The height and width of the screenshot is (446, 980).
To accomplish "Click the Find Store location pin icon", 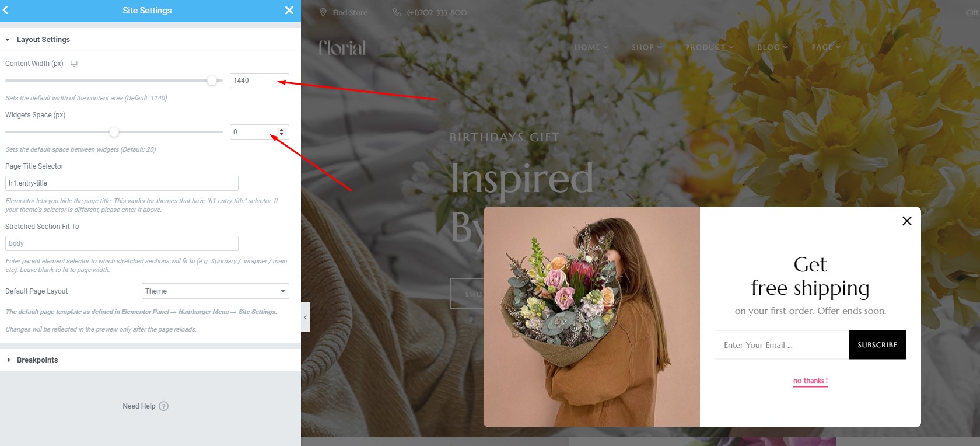I will coord(323,12).
